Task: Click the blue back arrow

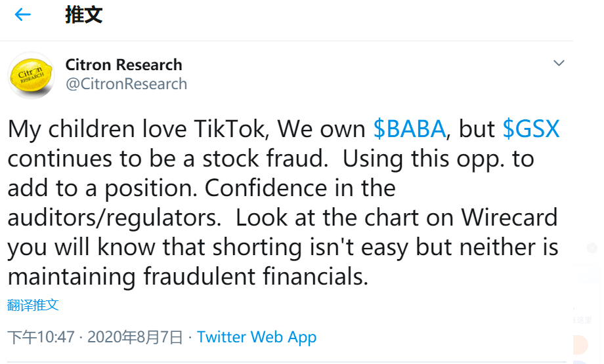Action: point(23,15)
